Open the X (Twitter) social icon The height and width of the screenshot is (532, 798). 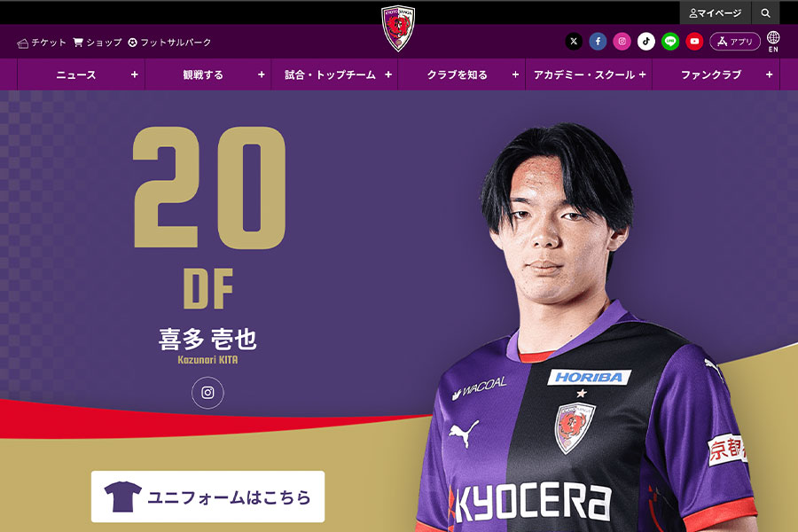tap(574, 42)
